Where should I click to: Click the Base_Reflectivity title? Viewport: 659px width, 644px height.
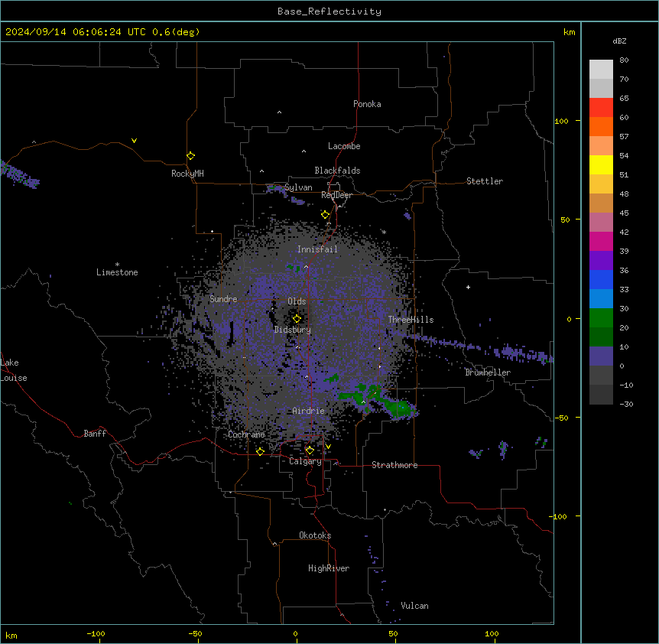pos(329,11)
